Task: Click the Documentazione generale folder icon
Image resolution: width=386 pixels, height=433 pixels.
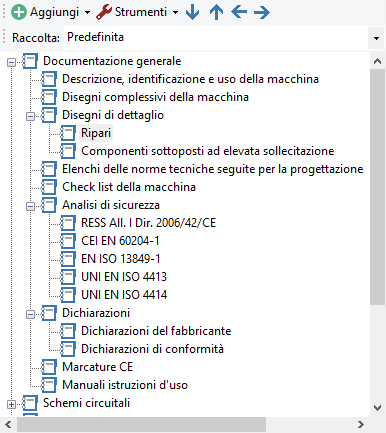Action: (30, 61)
